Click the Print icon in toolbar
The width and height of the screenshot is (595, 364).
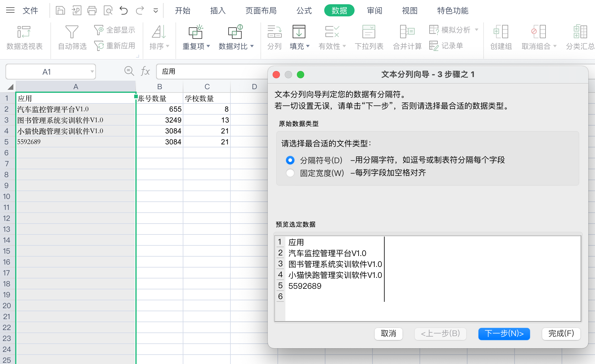[92, 11]
